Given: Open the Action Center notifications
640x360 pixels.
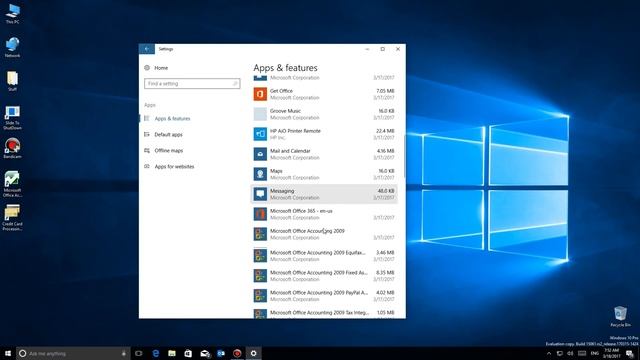Looking at the screenshot, I should point(630,353).
